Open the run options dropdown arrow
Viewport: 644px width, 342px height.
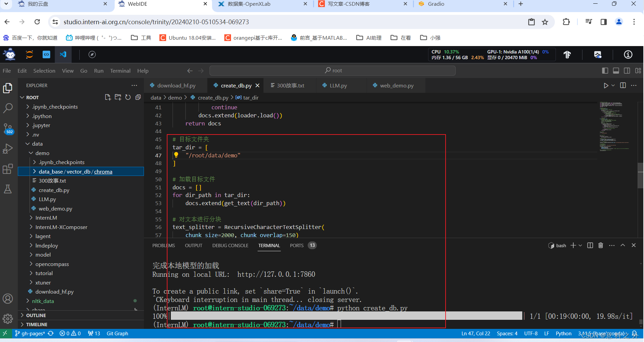point(613,85)
